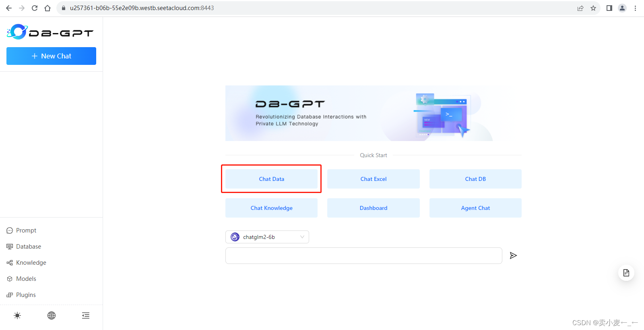Open the Chat DB quick start
The image size is (644, 330).
click(475, 179)
